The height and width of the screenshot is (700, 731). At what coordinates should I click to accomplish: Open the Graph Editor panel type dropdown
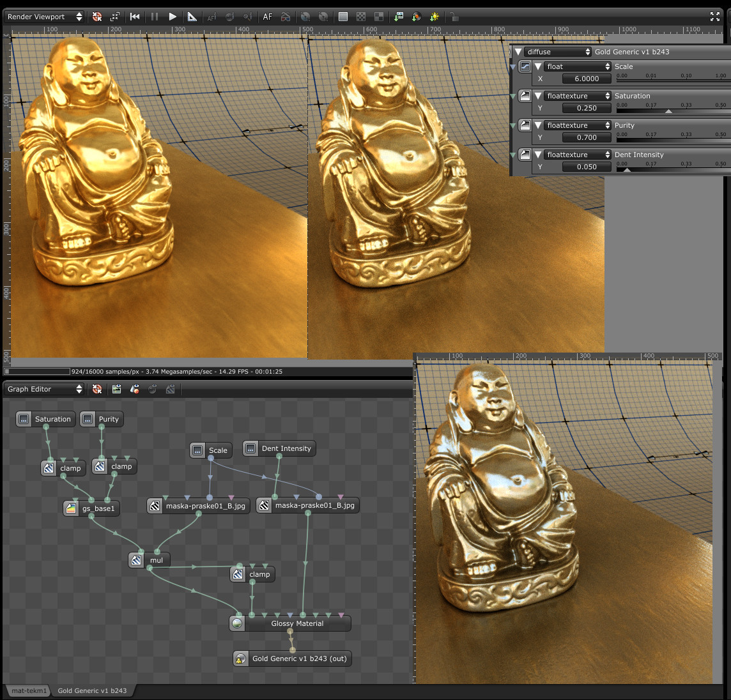44,389
